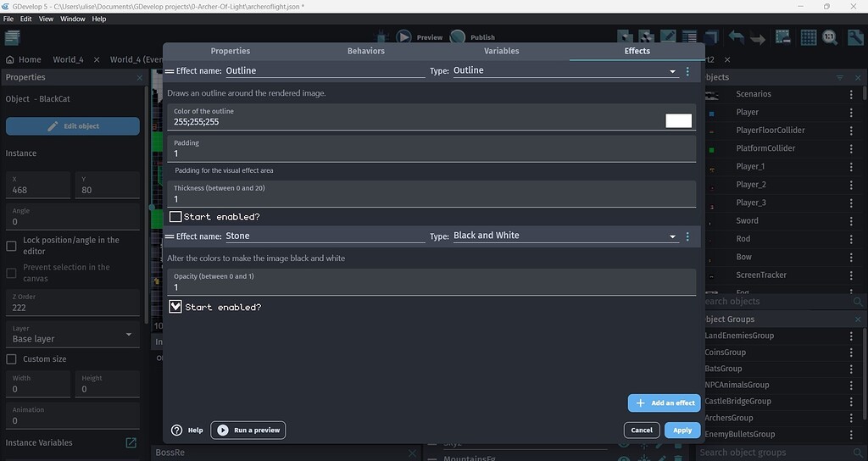Enable the Custom size checkbox

11,359
